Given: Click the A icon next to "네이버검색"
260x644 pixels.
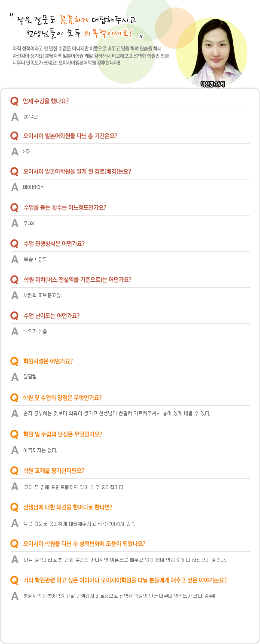Looking at the screenshot, I should [x=15, y=187].
